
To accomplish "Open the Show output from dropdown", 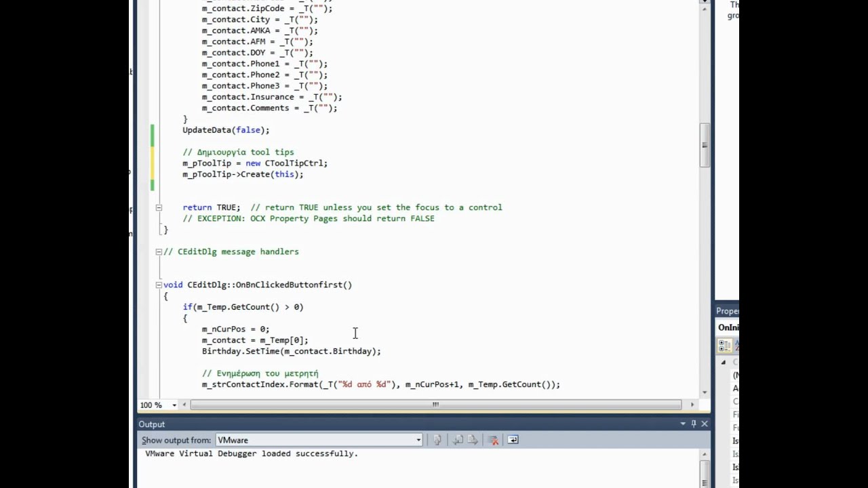I will (x=418, y=440).
